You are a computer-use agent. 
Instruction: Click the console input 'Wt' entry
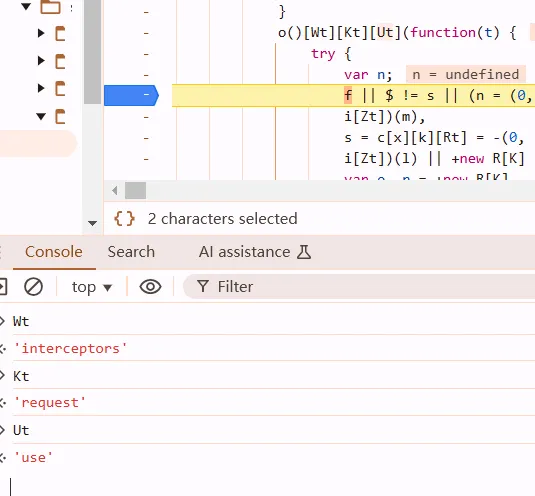[x=21, y=321]
